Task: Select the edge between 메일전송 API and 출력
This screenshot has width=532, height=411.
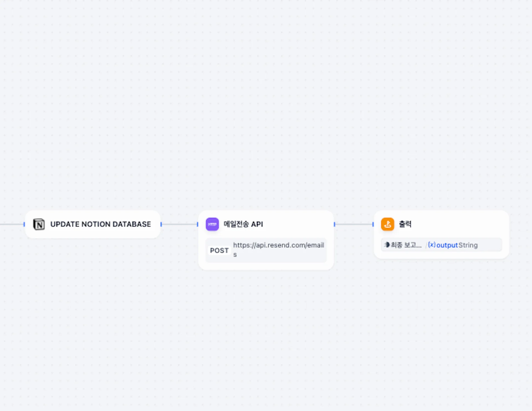Action: pos(354,224)
